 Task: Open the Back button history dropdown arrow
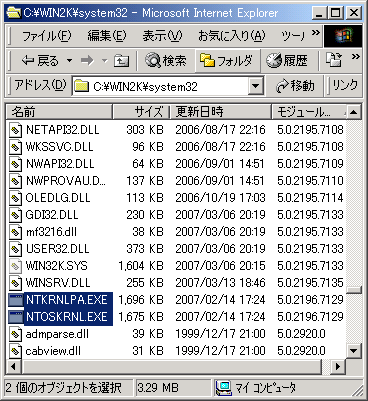tap(69, 61)
